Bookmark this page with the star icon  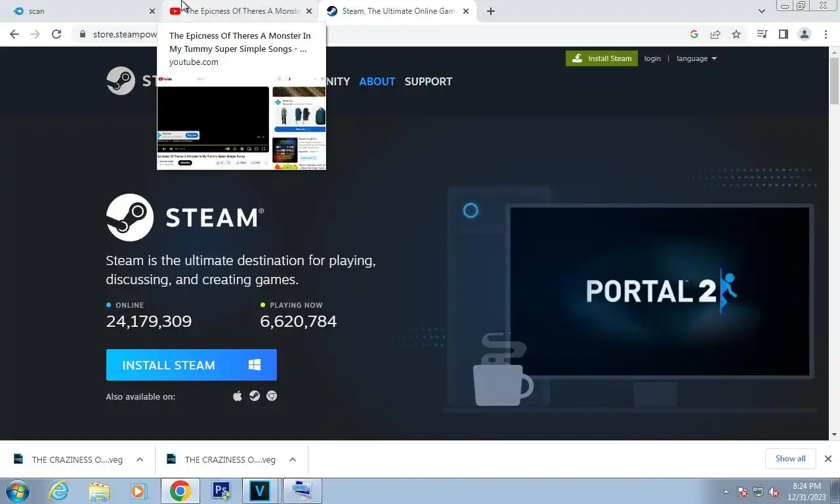point(736,35)
